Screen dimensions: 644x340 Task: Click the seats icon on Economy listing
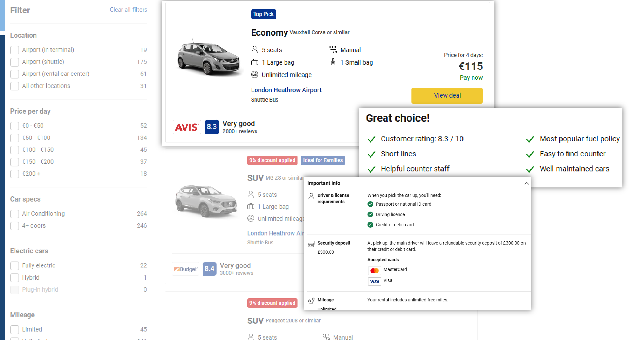point(254,50)
